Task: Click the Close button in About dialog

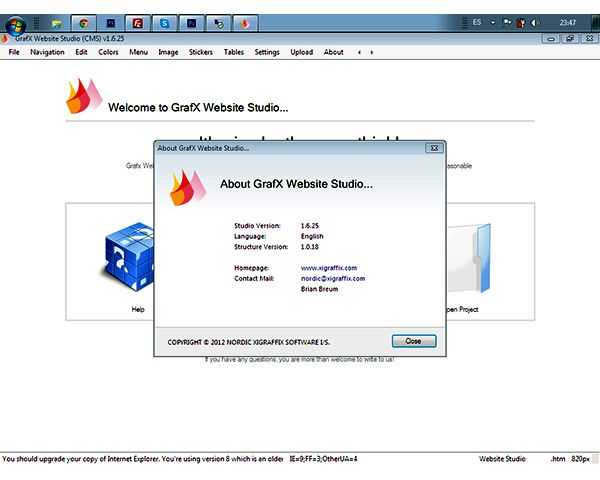Action: (414, 341)
